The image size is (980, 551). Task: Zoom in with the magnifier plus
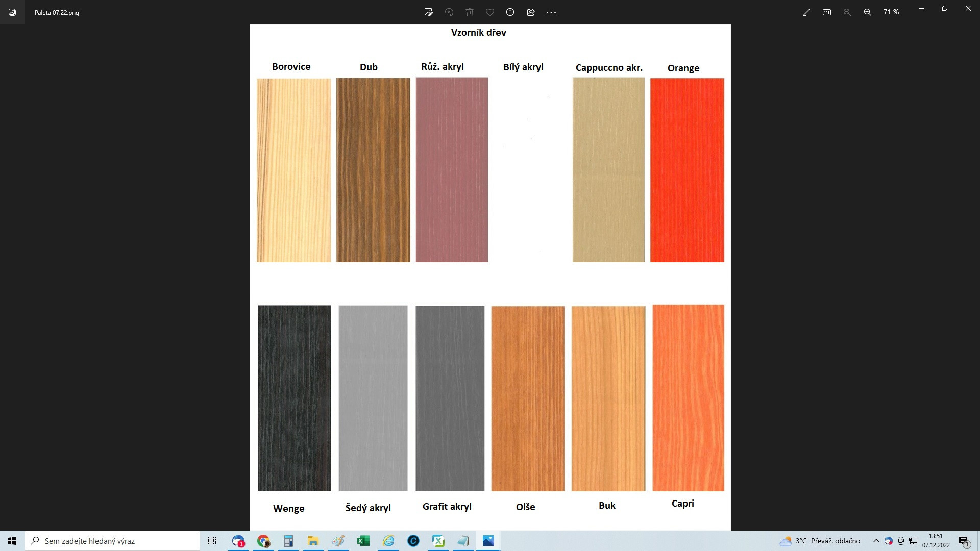click(x=867, y=12)
